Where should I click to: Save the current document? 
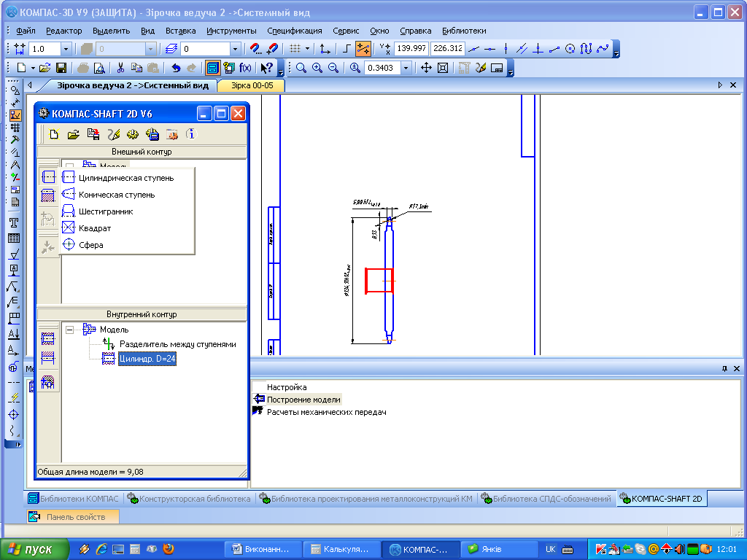pyautogui.click(x=61, y=68)
